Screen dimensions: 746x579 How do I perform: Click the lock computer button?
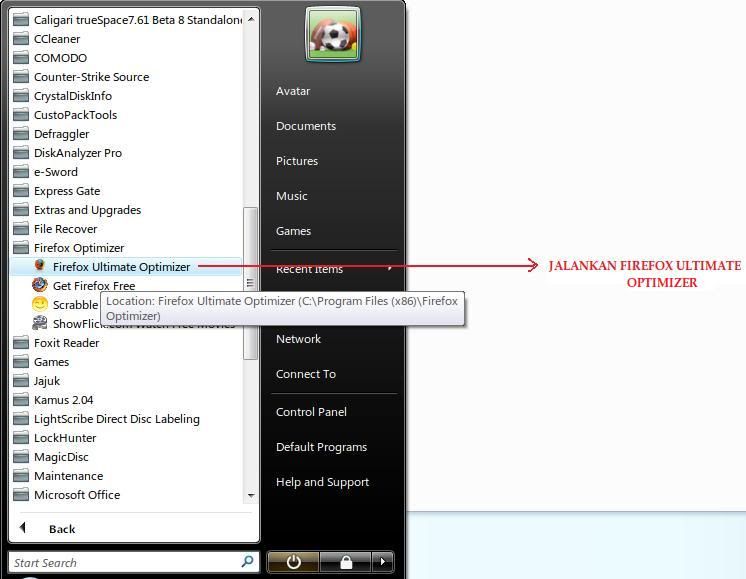click(346, 562)
